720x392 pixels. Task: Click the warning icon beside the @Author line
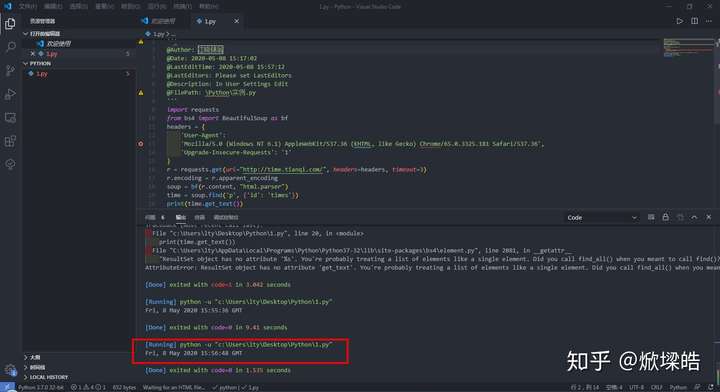click(x=141, y=42)
